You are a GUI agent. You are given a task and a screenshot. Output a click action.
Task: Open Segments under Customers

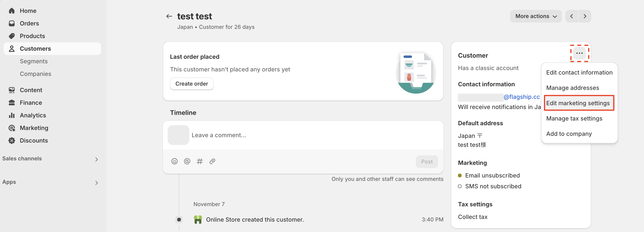(x=34, y=61)
